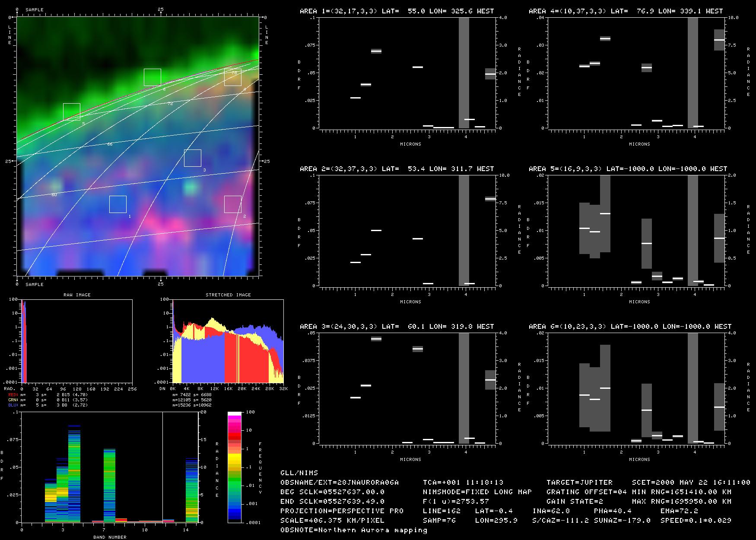The width and height of the screenshot is (756, 540).
Task: Click the area box numbered 1 on the map
Action: pos(118,204)
